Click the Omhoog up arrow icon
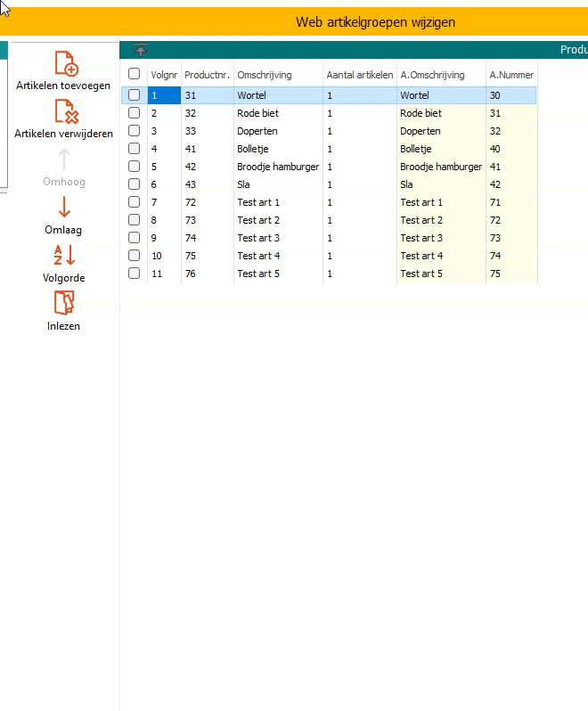The width and height of the screenshot is (588, 711). pyautogui.click(x=64, y=159)
